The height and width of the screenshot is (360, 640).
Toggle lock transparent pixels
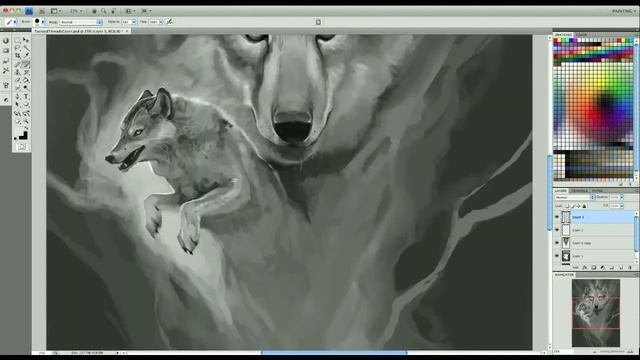(567, 206)
